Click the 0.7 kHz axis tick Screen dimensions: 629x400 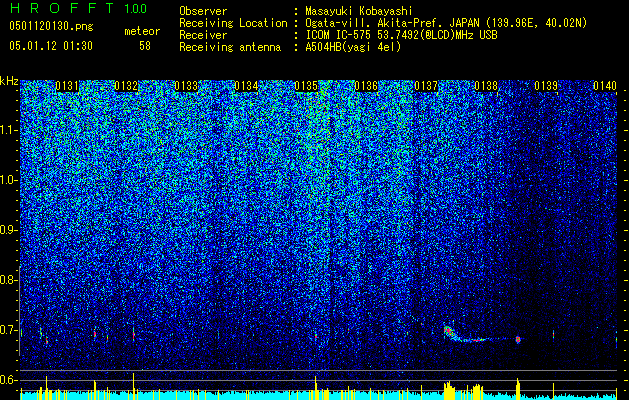click(x=8, y=330)
